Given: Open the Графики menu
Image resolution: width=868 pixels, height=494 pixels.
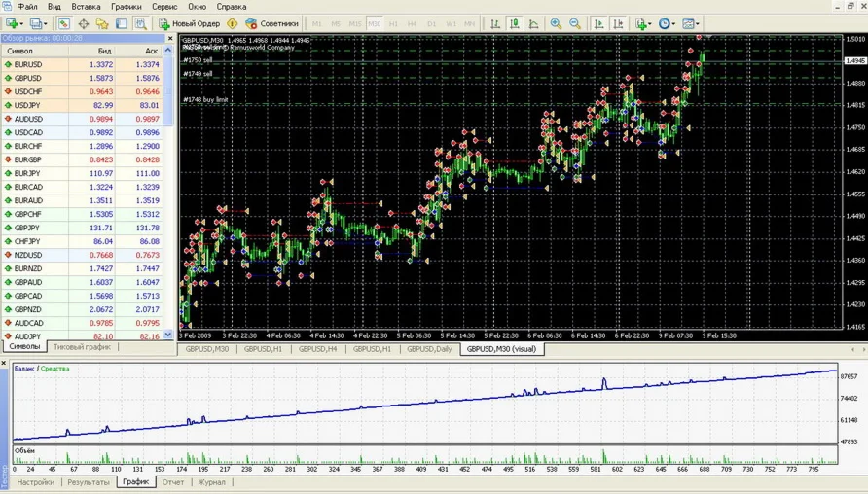Looking at the screenshot, I should pyautogui.click(x=126, y=7).
